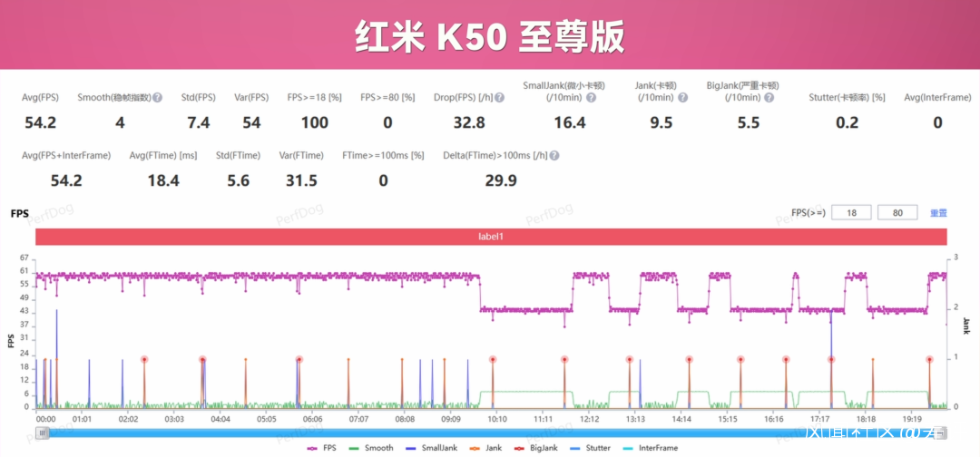Click the SmallJank value 16.4
This screenshot has height=457, width=980.
pyautogui.click(x=570, y=123)
